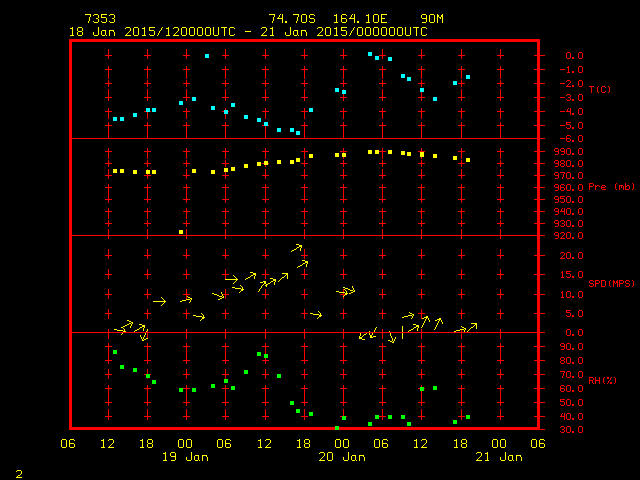Click the 90M elevation label
Viewport: 640px width, 480px height.
(x=432, y=19)
